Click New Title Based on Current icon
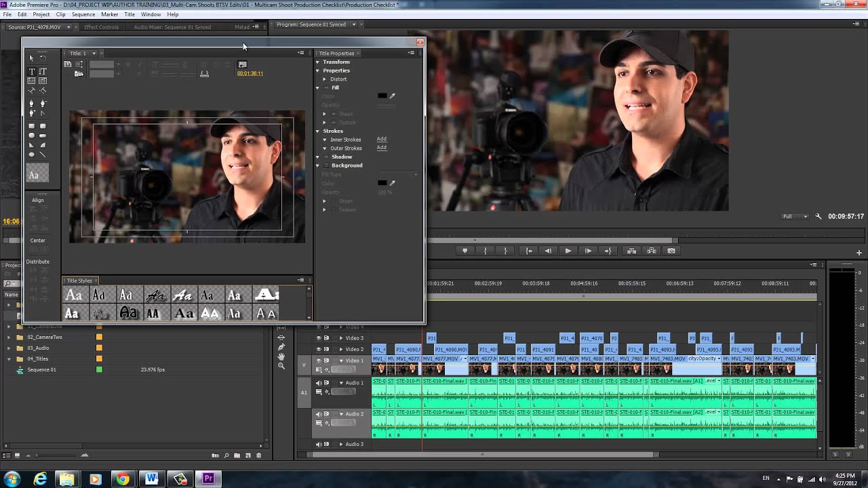This screenshot has height=488, width=868. coord(68,64)
